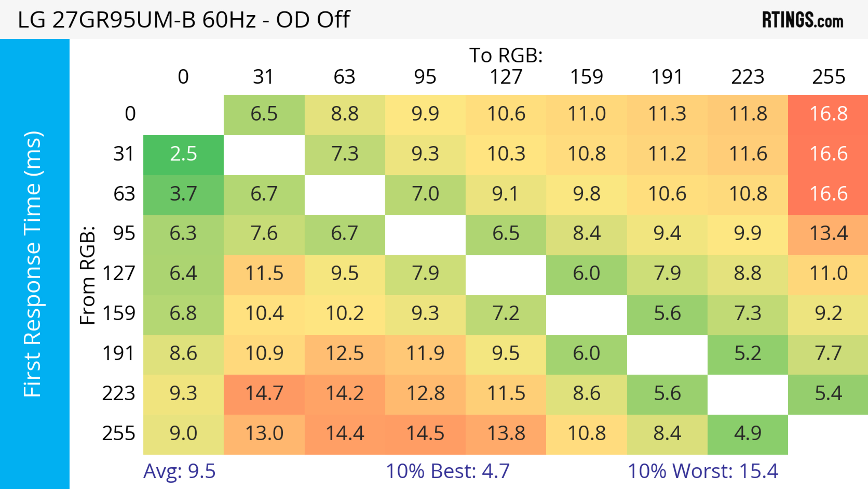868x489 pixels.
Task: Click the 6.5 cell in top row
Action: [x=264, y=115]
